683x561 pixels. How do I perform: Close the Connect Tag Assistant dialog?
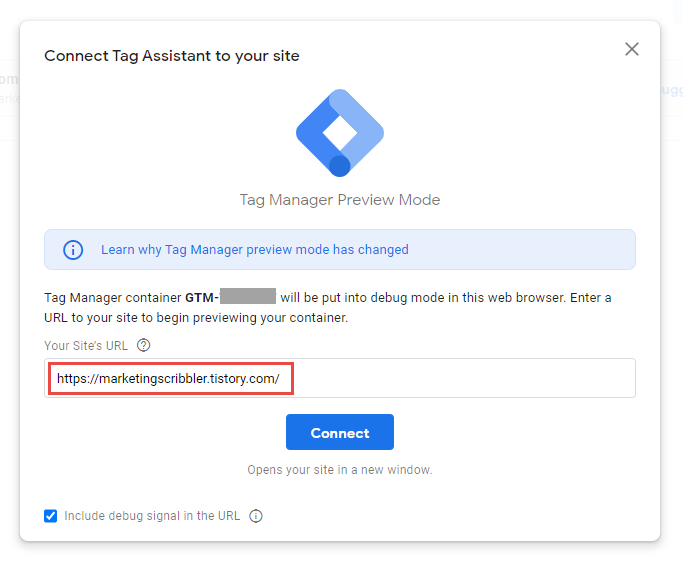[632, 49]
